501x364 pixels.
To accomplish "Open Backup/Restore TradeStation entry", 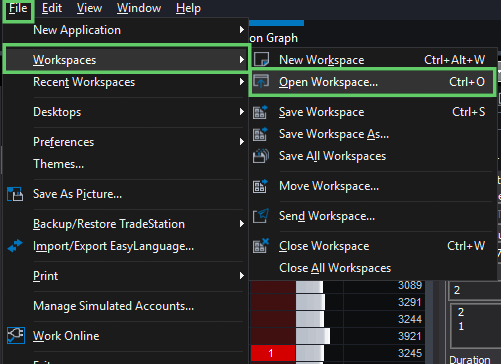I will tap(109, 224).
